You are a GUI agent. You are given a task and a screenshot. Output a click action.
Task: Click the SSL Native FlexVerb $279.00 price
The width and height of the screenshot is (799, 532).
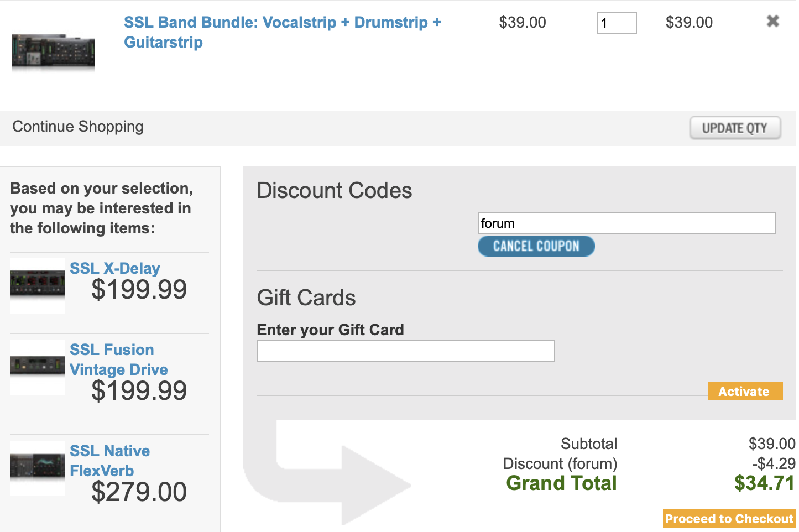139,492
